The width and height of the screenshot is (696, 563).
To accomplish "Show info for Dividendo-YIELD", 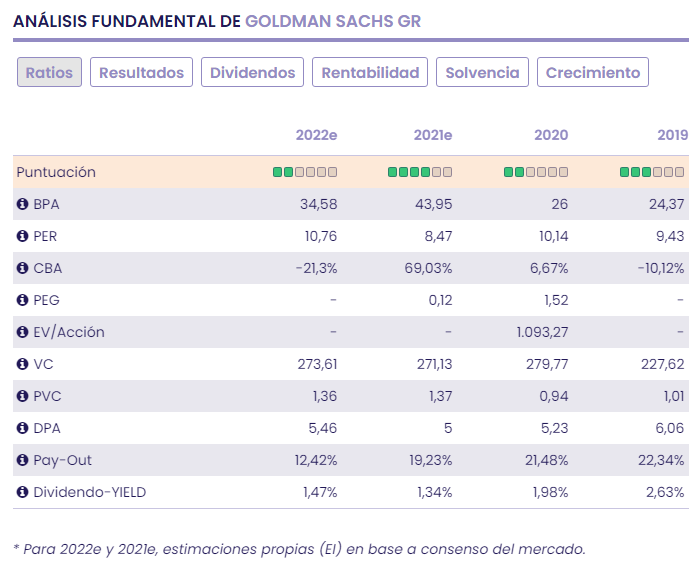I will (22, 492).
